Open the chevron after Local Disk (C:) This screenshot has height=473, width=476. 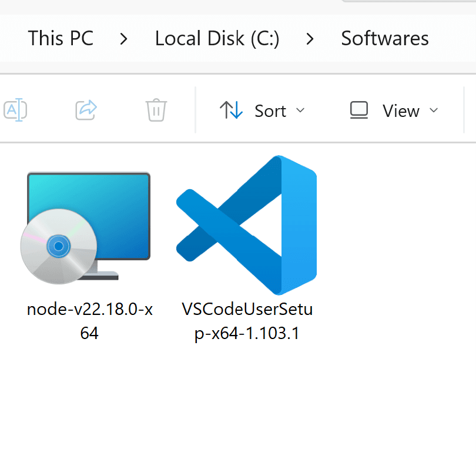(x=310, y=39)
